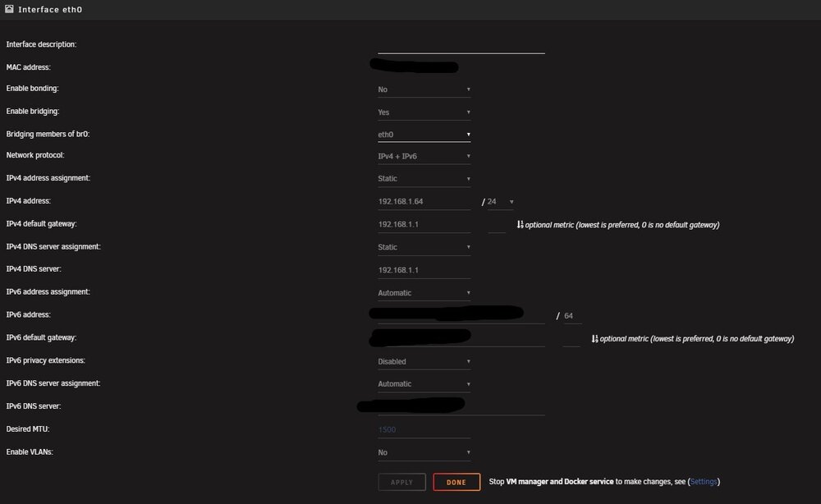The height and width of the screenshot is (504, 821).
Task: Click the Interface eth0 header icon
Action: click(x=9, y=9)
